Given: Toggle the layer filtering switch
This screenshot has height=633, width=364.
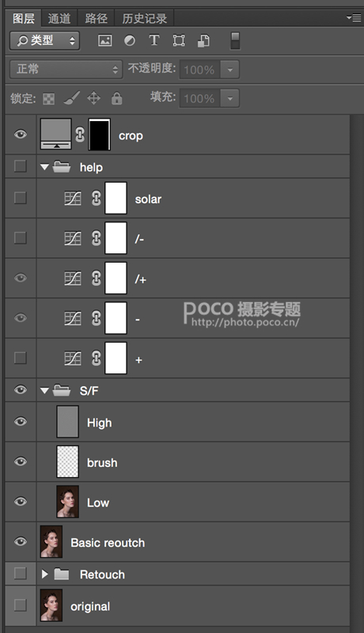Looking at the screenshot, I should coord(235,41).
